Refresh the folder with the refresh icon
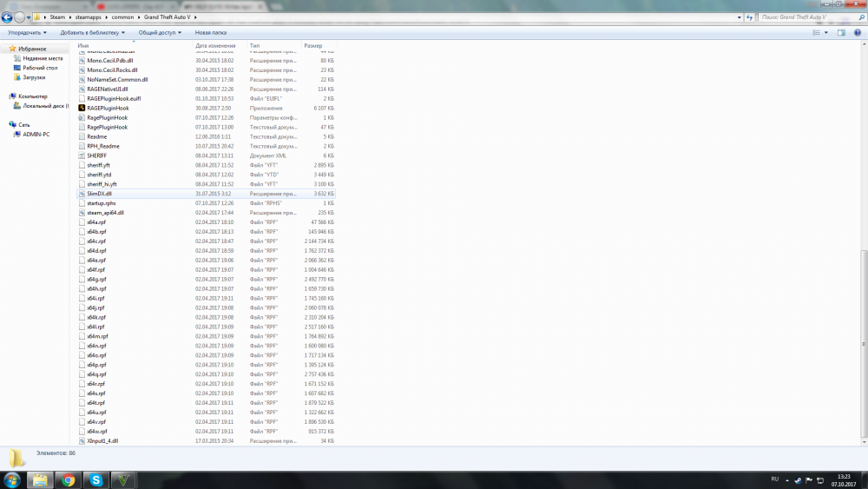 (x=749, y=17)
